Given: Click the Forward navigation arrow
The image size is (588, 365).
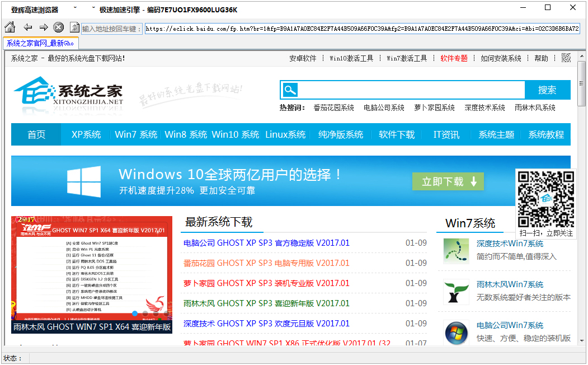Looking at the screenshot, I should (43, 27).
